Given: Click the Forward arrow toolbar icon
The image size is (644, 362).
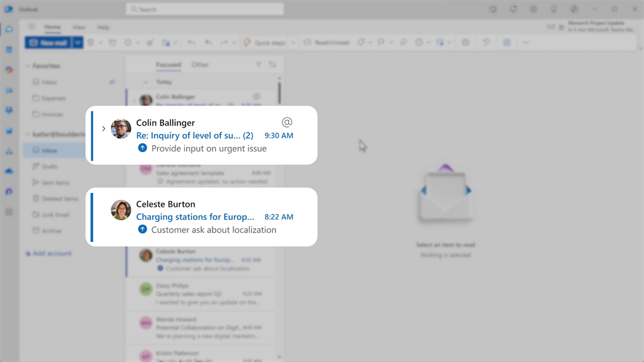Looking at the screenshot, I should tap(224, 42).
